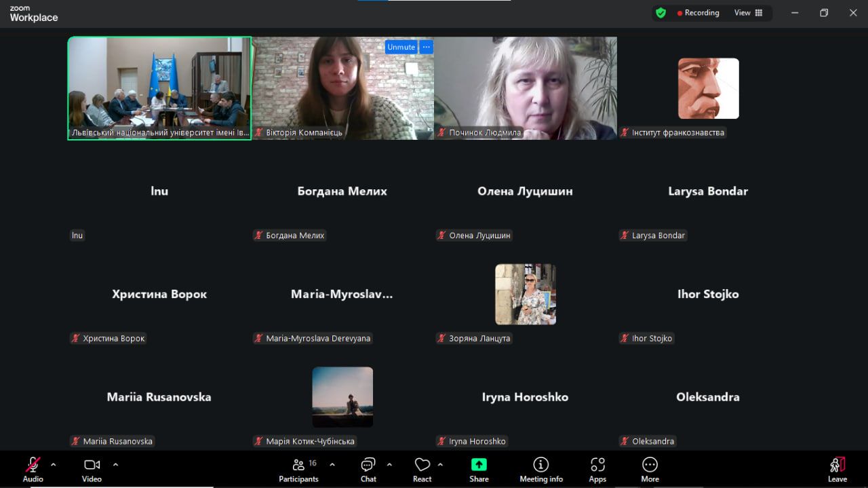Select Зоряна Ланцута's profile picture tile
The height and width of the screenshot is (488, 868).
tap(526, 294)
